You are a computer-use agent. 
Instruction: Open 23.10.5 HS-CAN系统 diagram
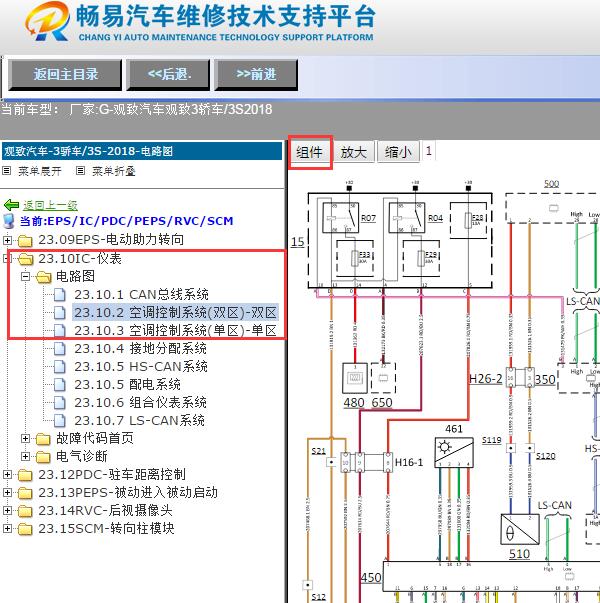pyautogui.click(x=141, y=366)
